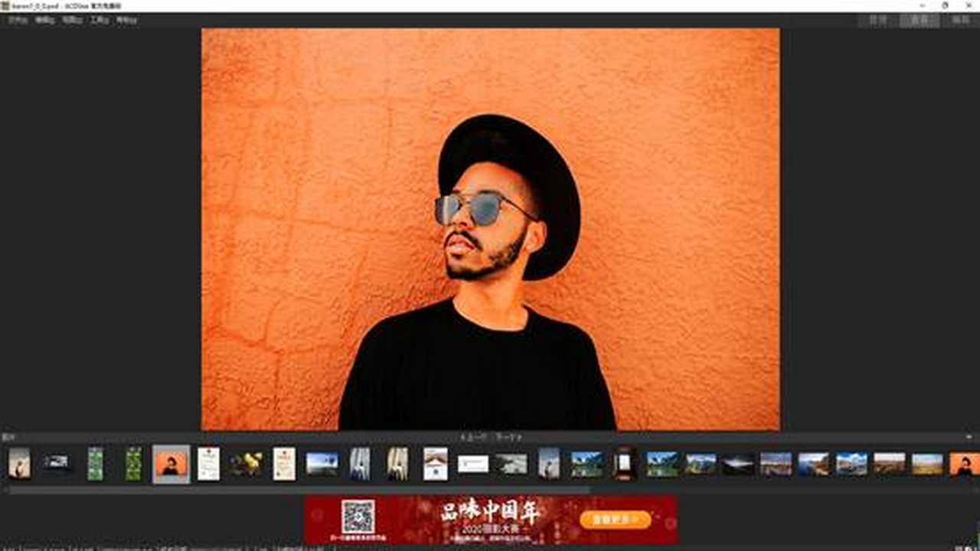Select the last orange thumbnail at far right
Image resolution: width=980 pixels, height=551 pixels.
(965, 464)
